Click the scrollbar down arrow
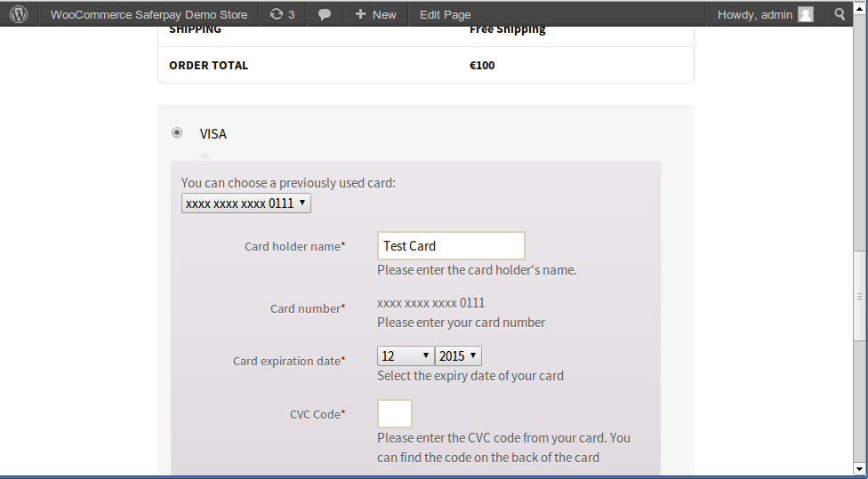Screen dimensions: 868x479 [859, 467]
